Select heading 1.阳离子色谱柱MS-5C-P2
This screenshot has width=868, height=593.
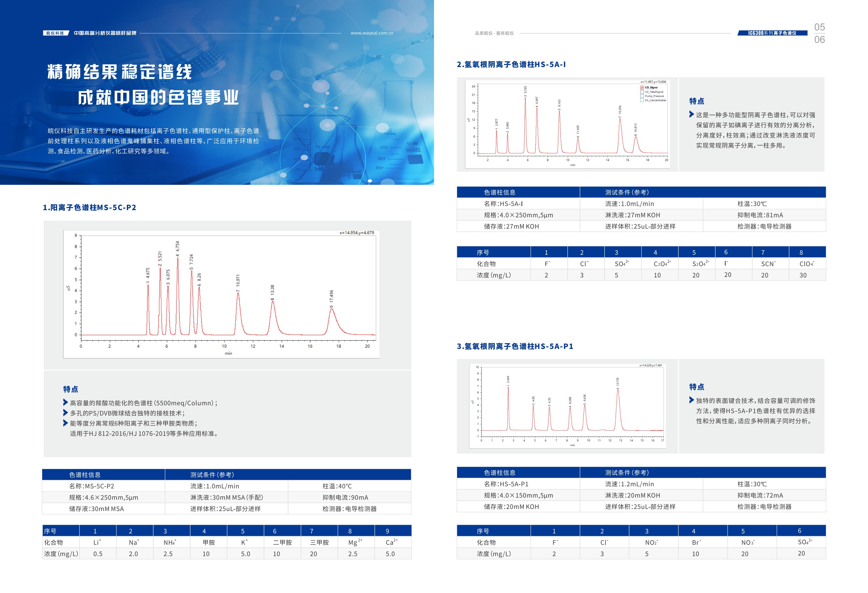tap(90, 207)
